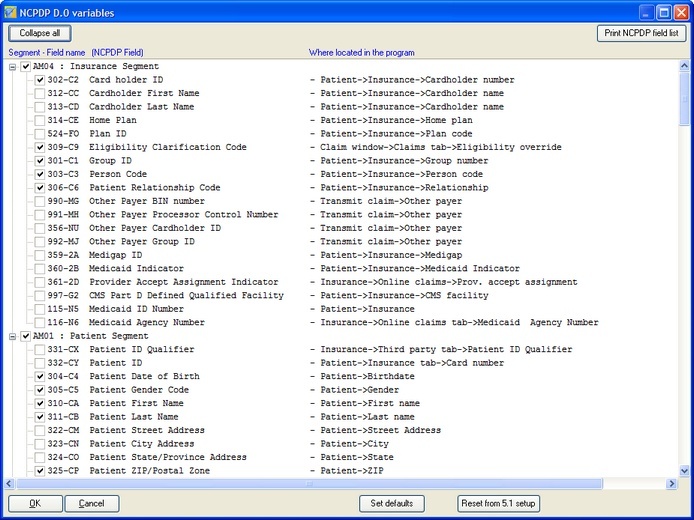Minimize the NCPDP D.0 variables window
The width and height of the screenshot is (694, 520).
pyautogui.click(x=647, y=12)
